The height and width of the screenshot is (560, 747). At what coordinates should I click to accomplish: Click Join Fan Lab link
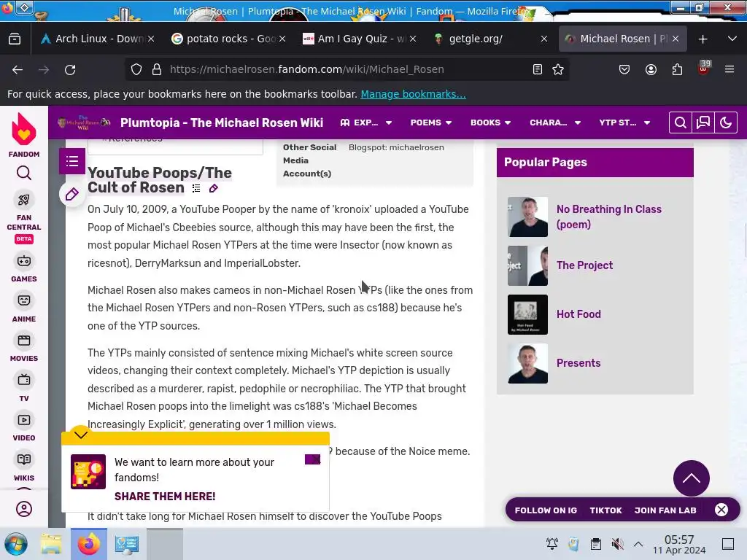[665, 510]
